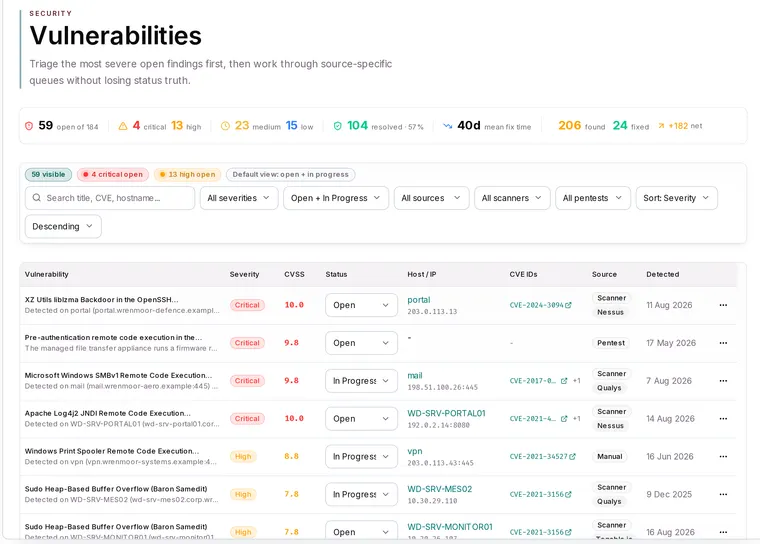Open the portal host link

pyautogui.click(x=419, y=300)
